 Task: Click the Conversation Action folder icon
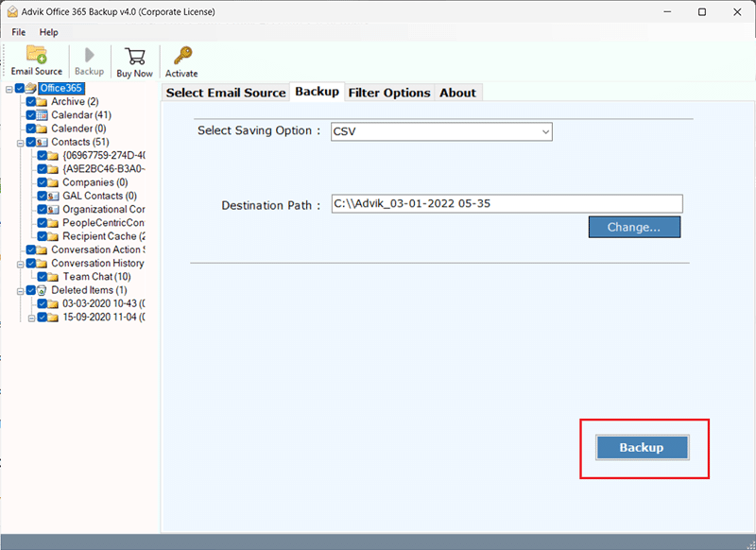[42, 249]
